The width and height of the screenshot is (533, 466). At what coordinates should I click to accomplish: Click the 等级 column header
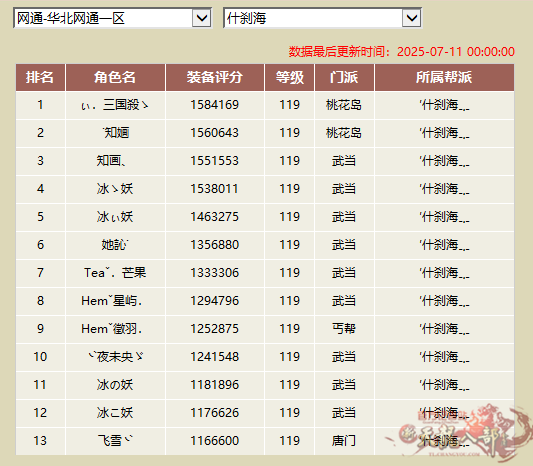[x=289, y=77]
